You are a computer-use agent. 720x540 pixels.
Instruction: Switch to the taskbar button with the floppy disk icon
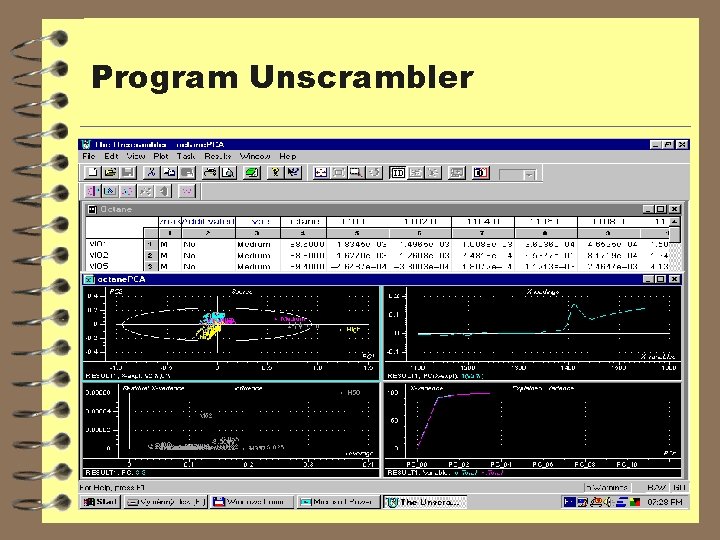(x=252, y=502)
